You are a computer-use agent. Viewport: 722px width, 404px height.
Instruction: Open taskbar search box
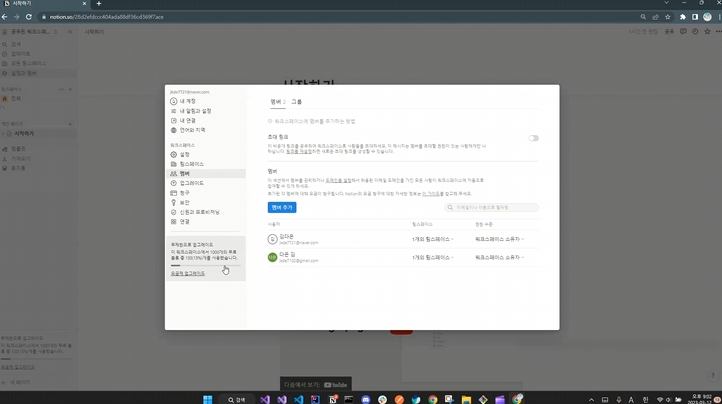point(237,399)
